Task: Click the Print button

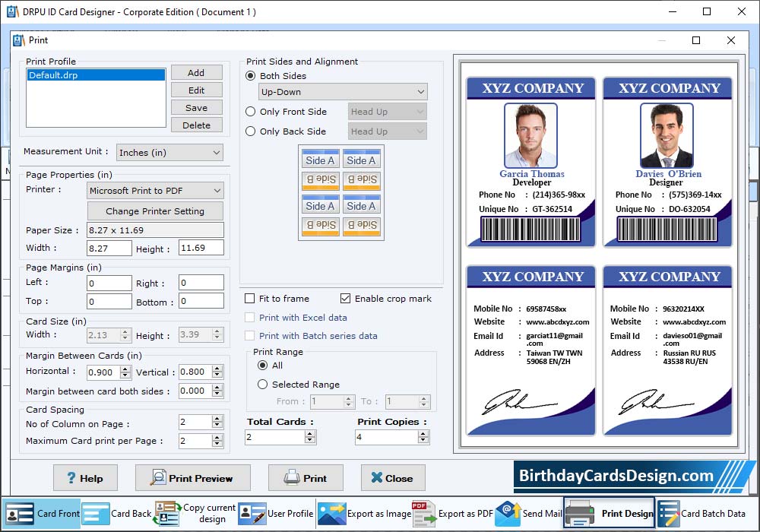Action: [x=306, y=478]
